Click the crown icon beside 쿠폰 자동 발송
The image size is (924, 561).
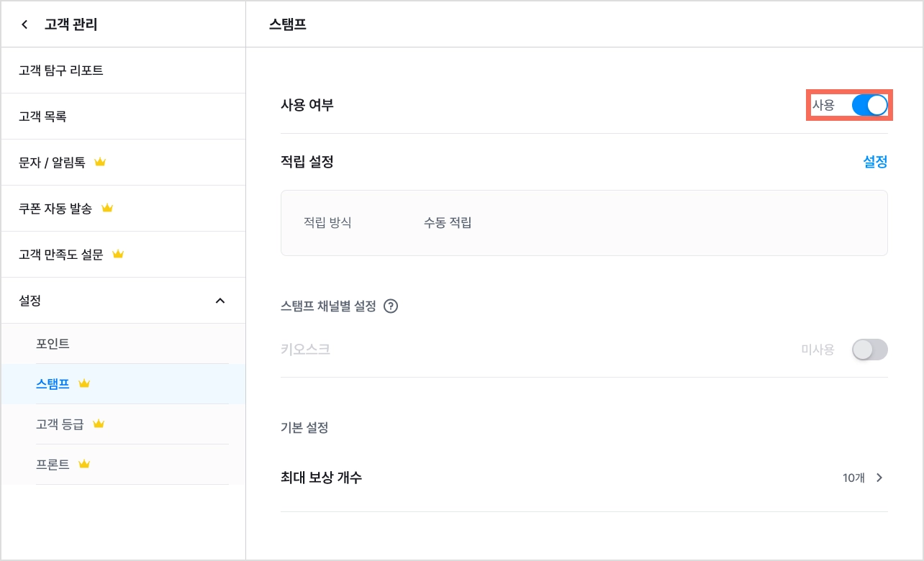coord(107,209)
